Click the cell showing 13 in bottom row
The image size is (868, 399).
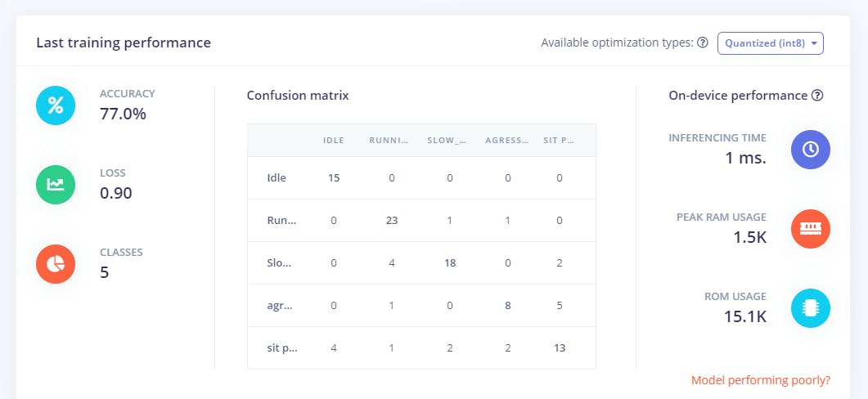click(559, 348)
